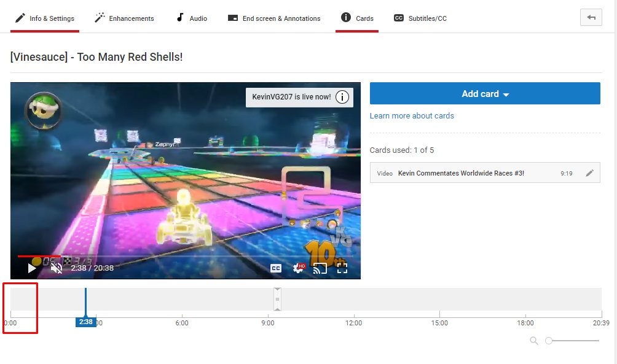Select the Cards tab
The image size is (617, 364).
coord(357,18)
